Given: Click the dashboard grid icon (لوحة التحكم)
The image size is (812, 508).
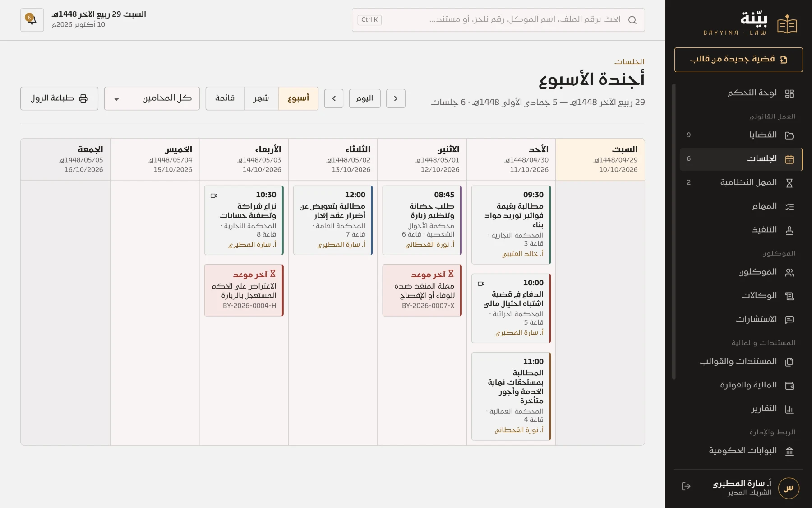Looking at the screenshot, I should pyautogui.click(x=789, y=93).
